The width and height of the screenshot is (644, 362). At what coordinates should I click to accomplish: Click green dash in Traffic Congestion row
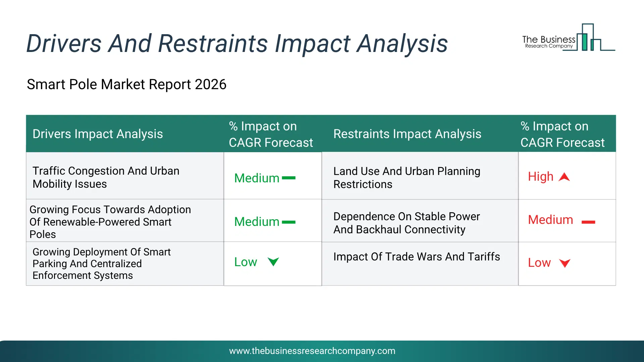pos(289,178)
